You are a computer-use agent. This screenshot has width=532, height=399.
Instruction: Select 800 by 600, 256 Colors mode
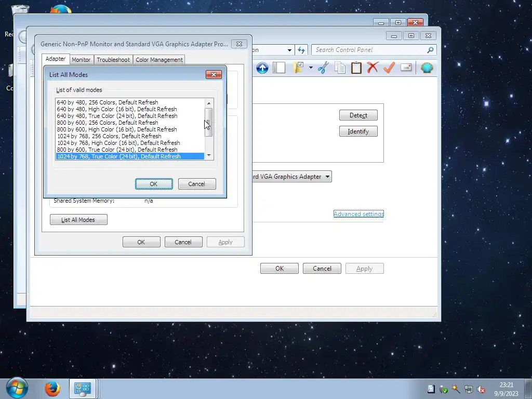pyautogui.click(x=130, y=123)
